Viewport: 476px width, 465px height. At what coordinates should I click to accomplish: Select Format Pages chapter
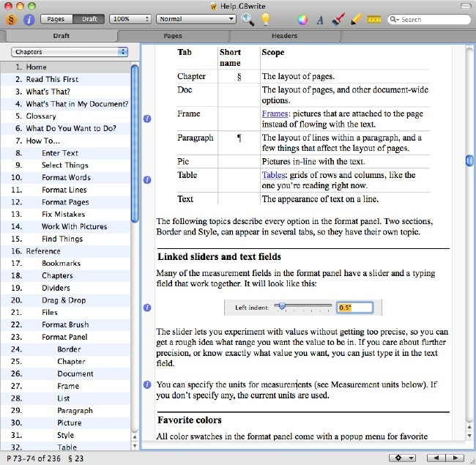(66, 202)
